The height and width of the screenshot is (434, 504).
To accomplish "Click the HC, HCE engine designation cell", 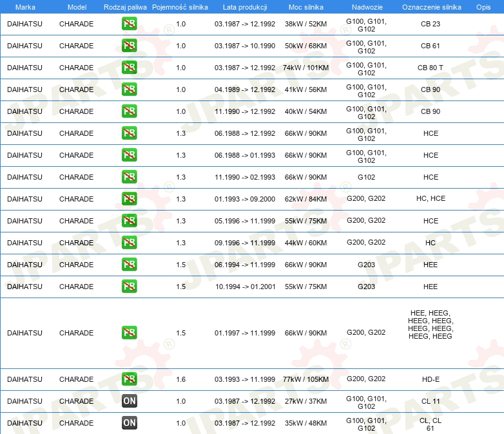I will pyautogui.click(x=431, y=199).
